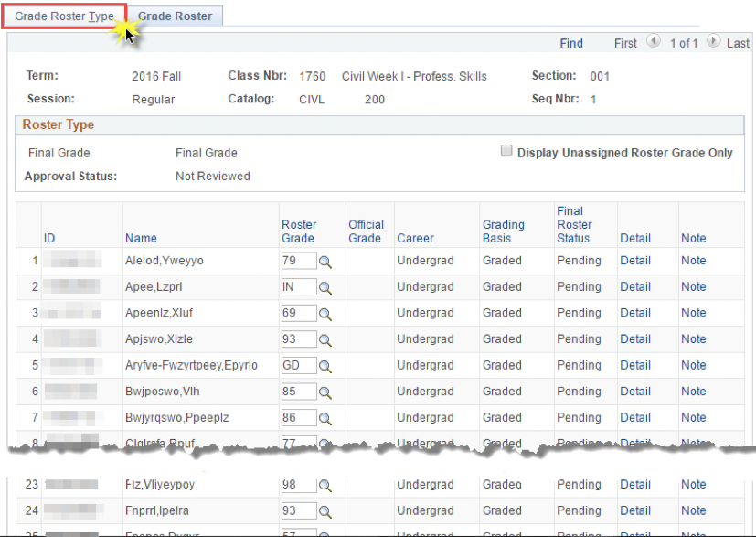Switch to the Grade Roster Type tab
The image size is (756, 537).
[64, 16]
